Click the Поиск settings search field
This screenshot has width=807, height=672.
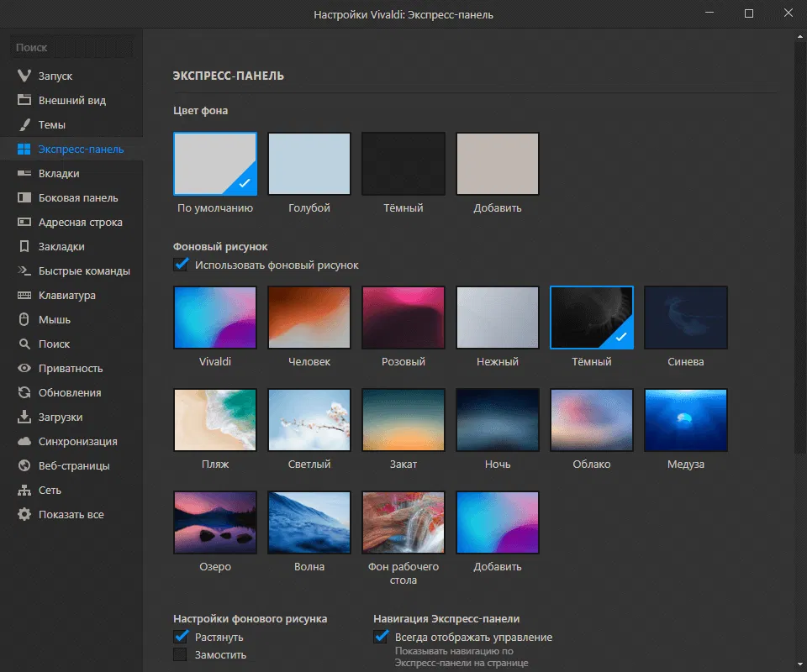click(x=71, y=48)
